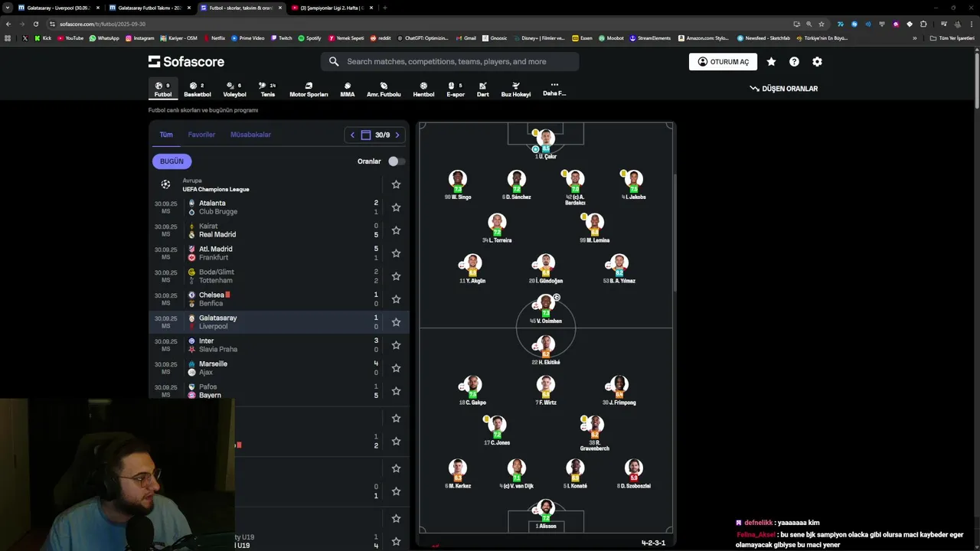
Task: Open the Amr. Futbolu section
Action: click(384, 90)
